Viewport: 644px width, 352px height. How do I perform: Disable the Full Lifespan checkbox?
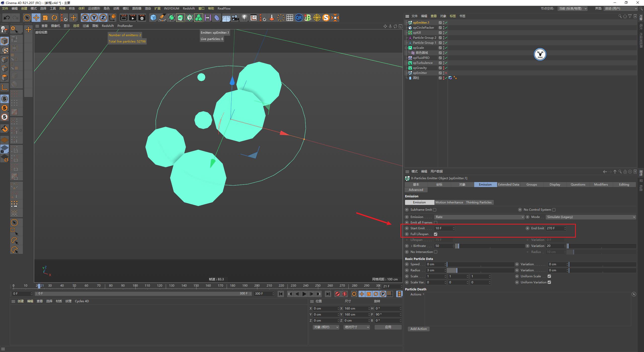436,234
